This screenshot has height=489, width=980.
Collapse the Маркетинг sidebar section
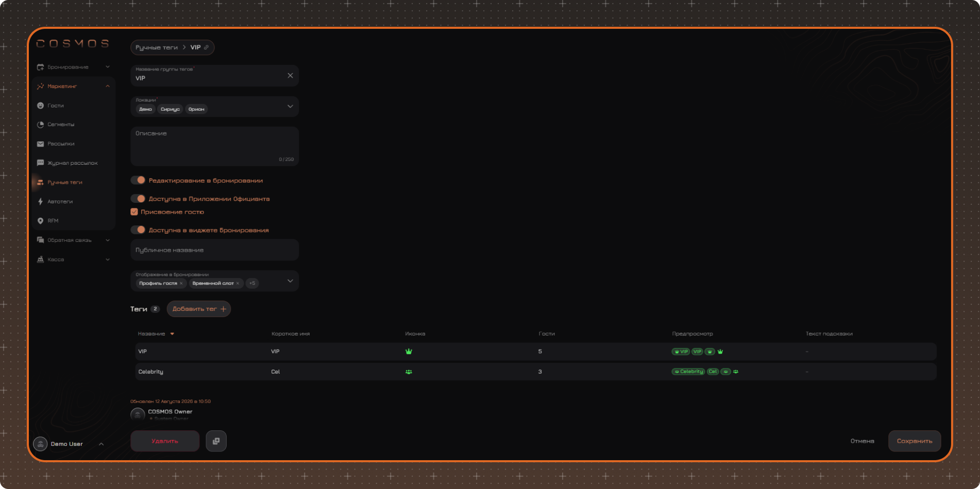pyautogui.click(x=108, y=86)
